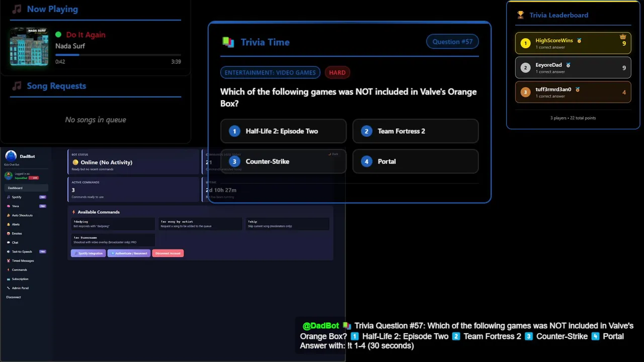The image size is (644, 362).
Task: Select Dashboard in the DadBot sidebar
Action: pyautogui.click(x=27, y=188)
